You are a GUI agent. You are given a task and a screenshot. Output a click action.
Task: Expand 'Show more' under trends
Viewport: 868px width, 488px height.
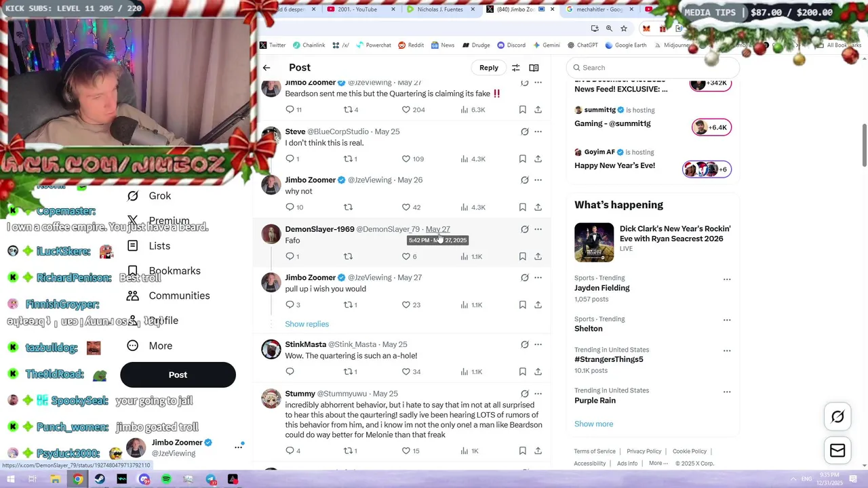point(593,424)
